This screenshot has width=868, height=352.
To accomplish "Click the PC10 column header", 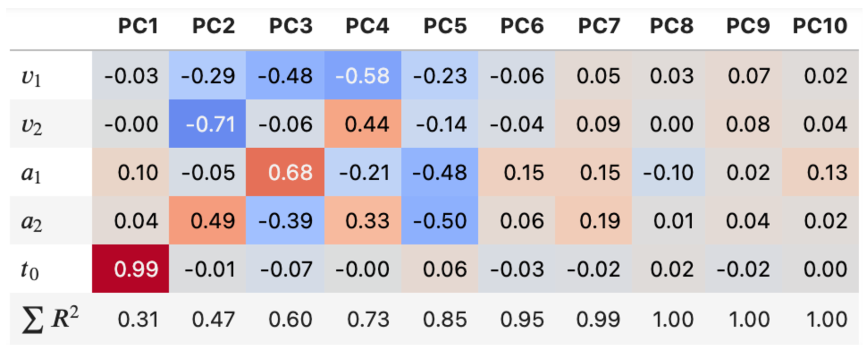I will coord(820,26).
